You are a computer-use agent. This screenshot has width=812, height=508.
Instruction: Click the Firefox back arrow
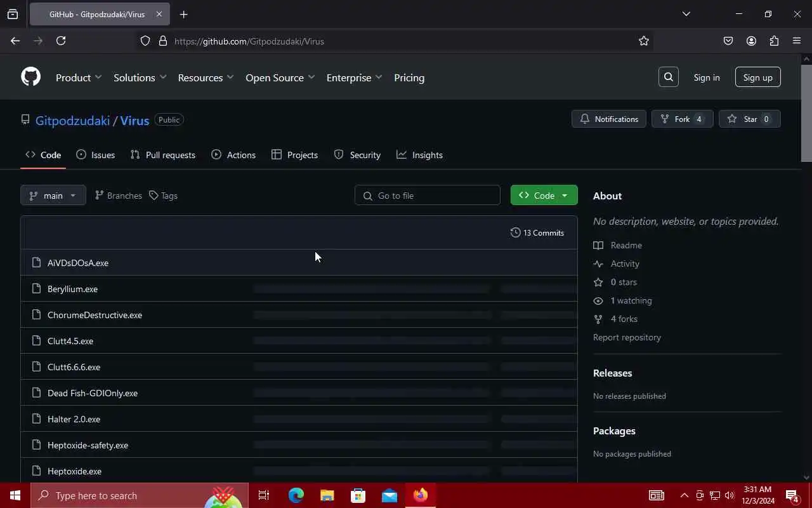[x=15, y=41]
